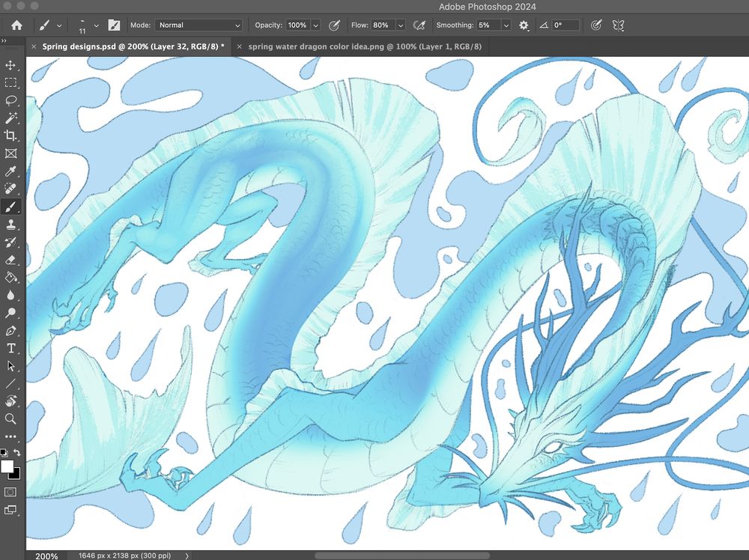749x560 pixels.
Task: Click the brush angle input field
Action: pyautogui.click(x=565, y=25)
